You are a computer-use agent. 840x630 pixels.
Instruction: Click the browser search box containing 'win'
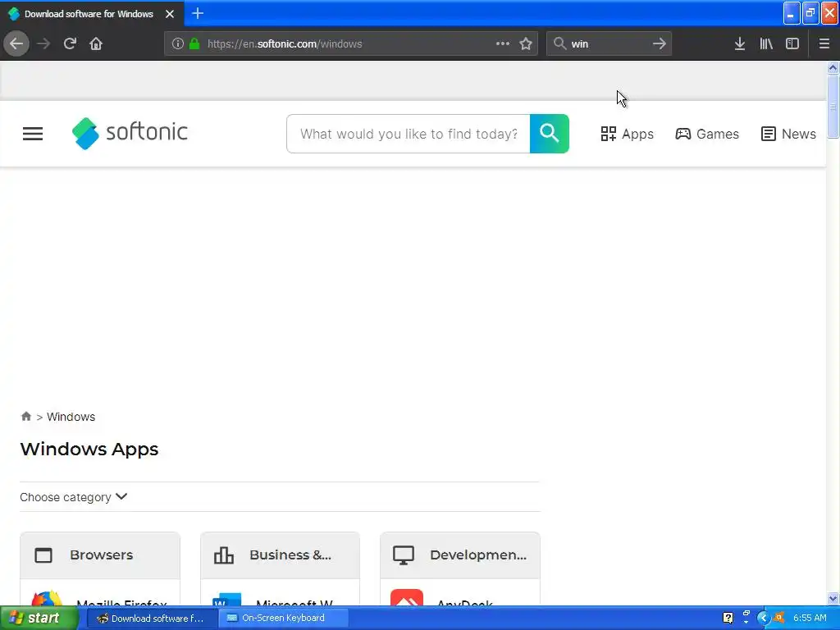click(609, 44)
